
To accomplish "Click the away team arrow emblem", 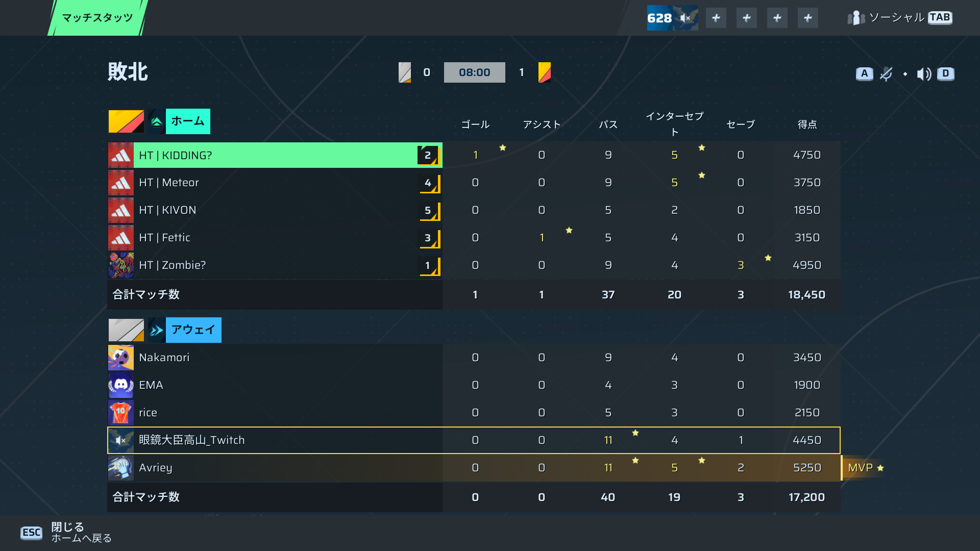I will coord(156,330).
